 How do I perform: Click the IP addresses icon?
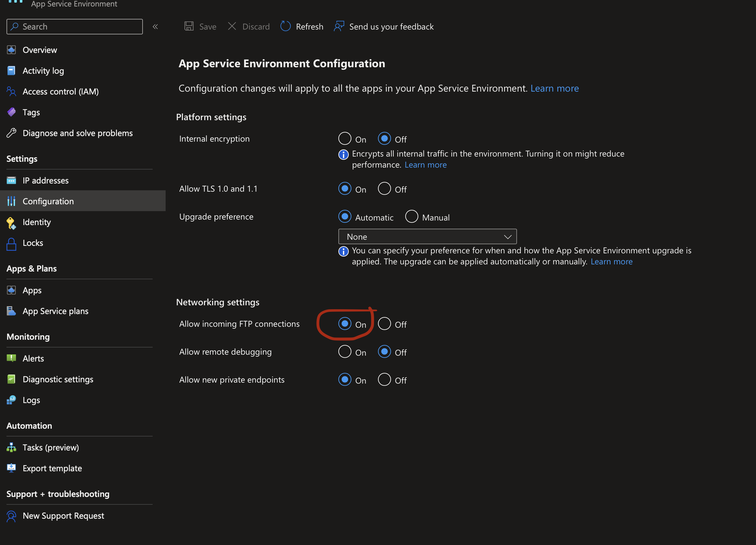[x=11, y=180]
